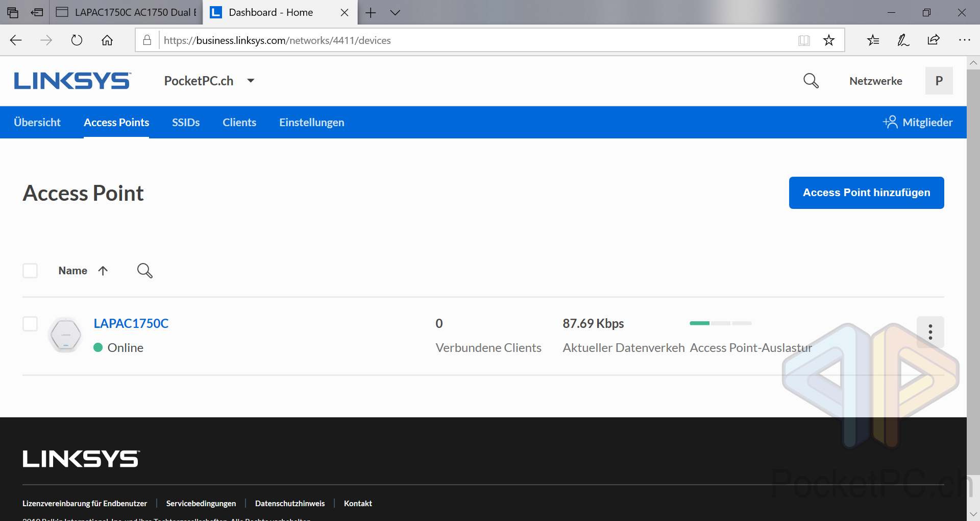This screenshot has width=980, height=521.
Task: Click the 87.69 Kbps traffic value
Action: (593, 323)
